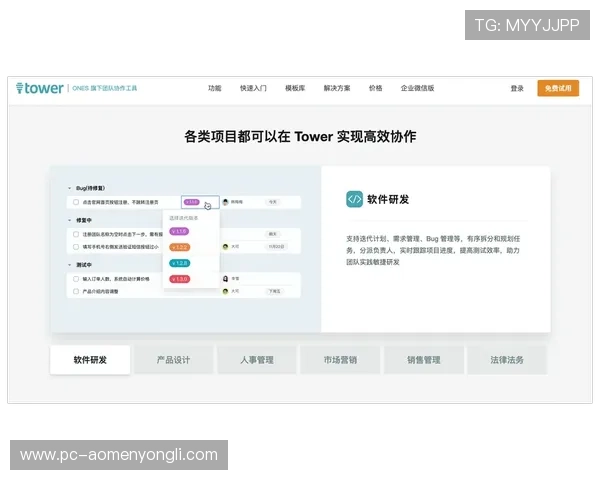Select the 软件研发 tab
The image size is (600, 480).
[90, 360]
